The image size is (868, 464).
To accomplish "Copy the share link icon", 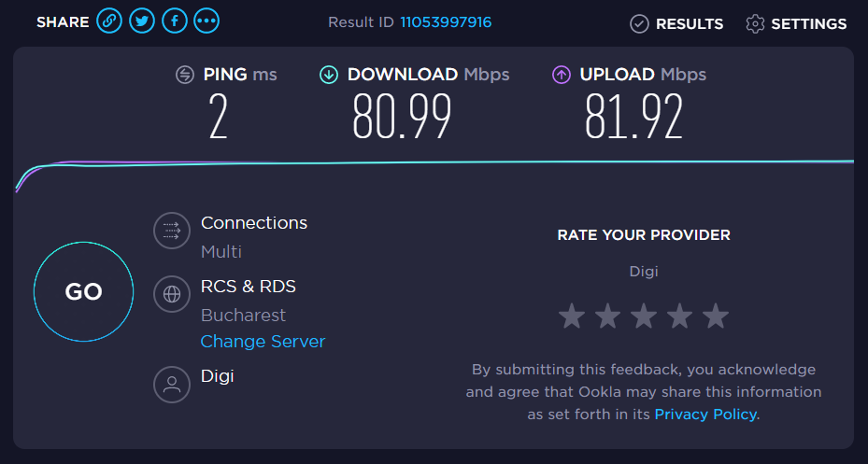I will [x=110, y=21].
